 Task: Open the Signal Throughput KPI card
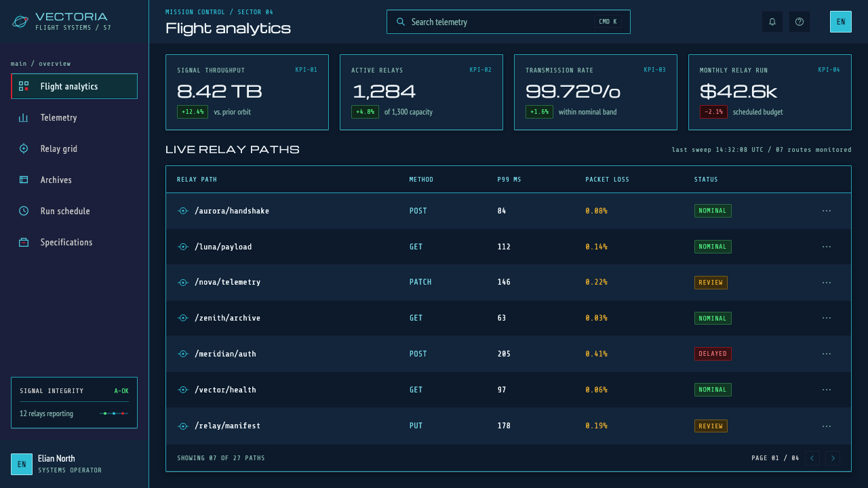point(247,92)
